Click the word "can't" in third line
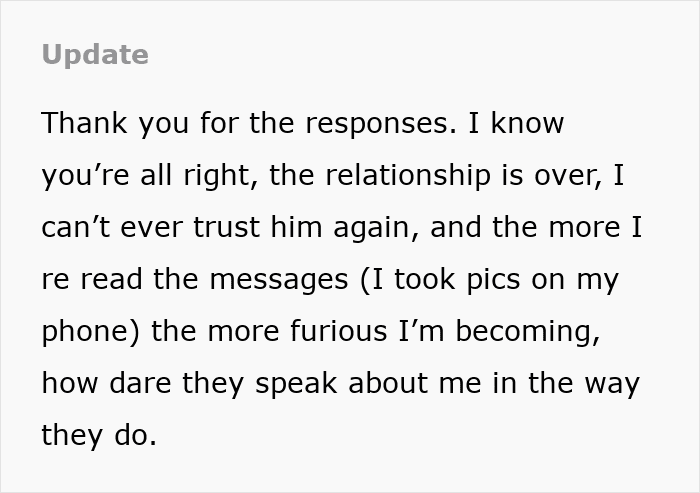Image resolution: width=700 pixels, height=493 pixels. tap(75, 227)
